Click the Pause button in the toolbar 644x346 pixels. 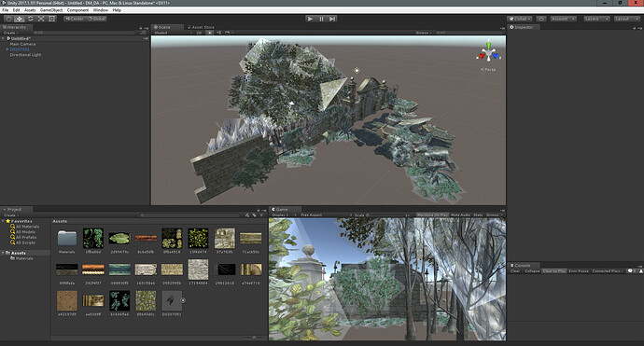click(321, 19)
